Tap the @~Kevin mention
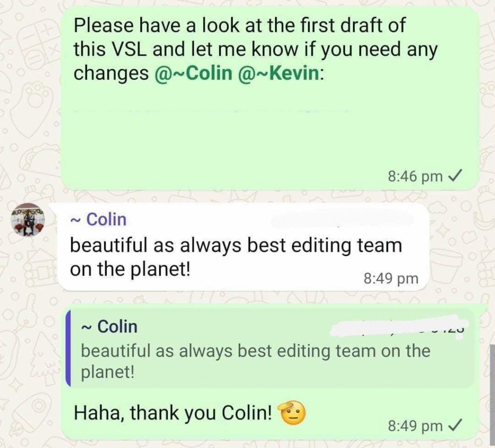 pos(279,73)
